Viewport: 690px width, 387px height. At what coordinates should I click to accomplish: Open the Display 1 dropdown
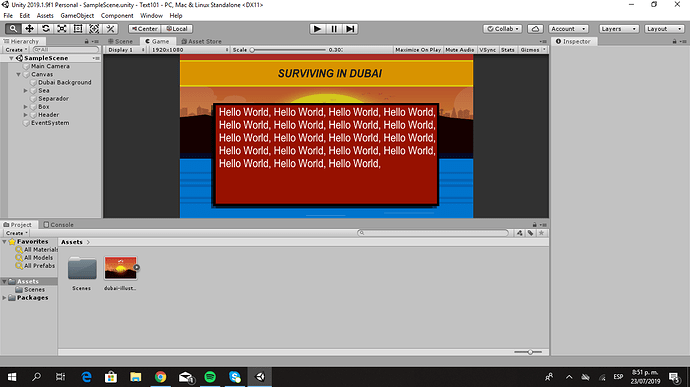pos(126,50)
